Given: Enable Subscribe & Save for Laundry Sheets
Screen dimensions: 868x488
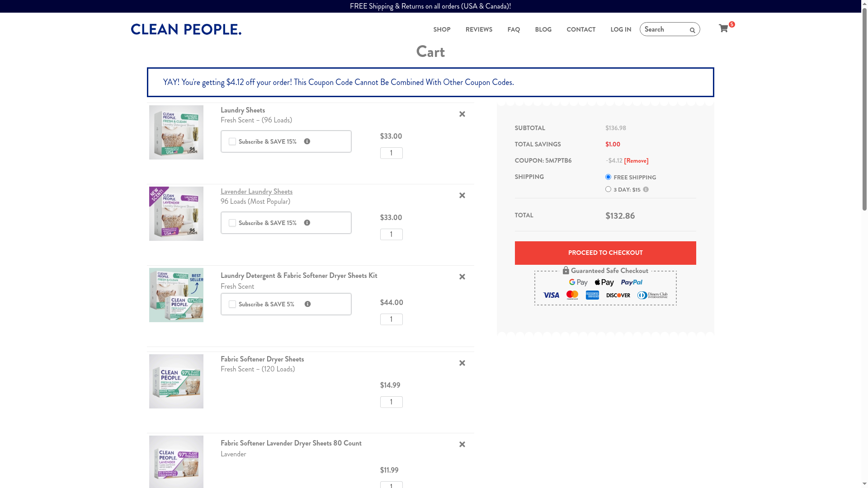Looking at the screenshot, I should pyautogui.click(x=232, y=141).
